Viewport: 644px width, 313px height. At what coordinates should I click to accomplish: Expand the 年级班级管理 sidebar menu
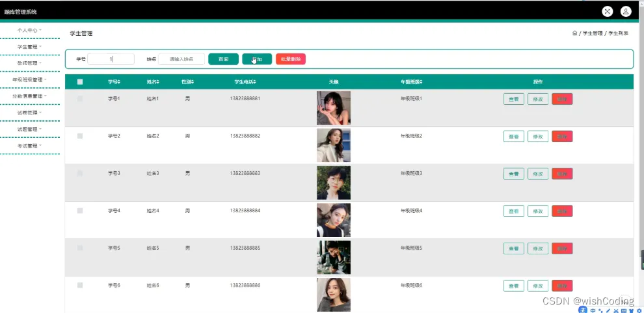coord(29,79)
